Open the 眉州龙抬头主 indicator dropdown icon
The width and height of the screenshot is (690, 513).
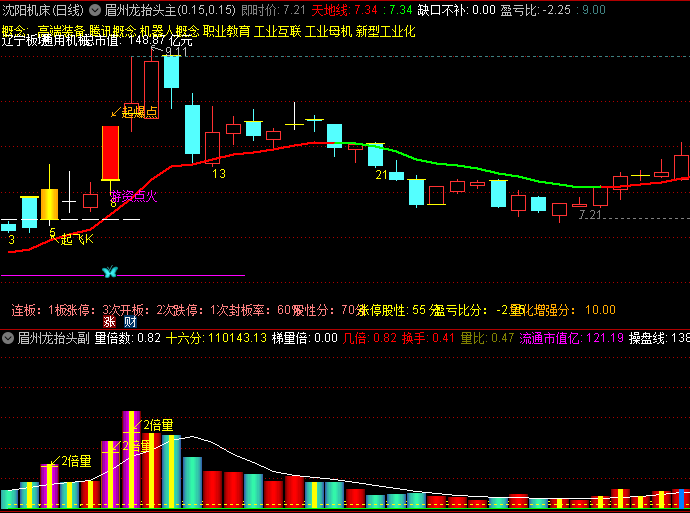[x=95, y=10]
